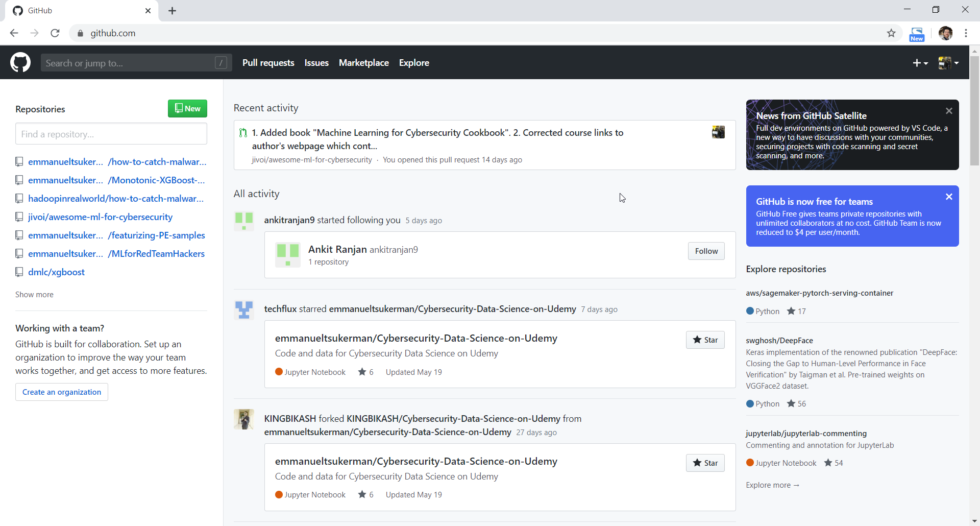Click the pull request icon in recent activity

click(x=243, y=133)
